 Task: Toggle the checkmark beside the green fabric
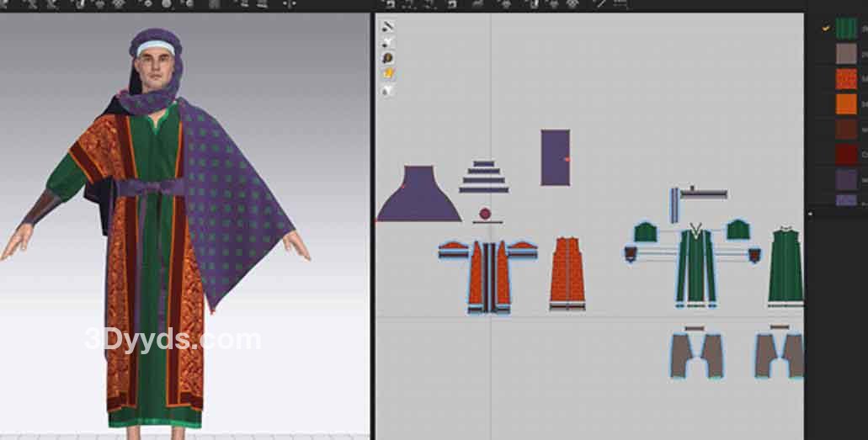tap(826, 28)
